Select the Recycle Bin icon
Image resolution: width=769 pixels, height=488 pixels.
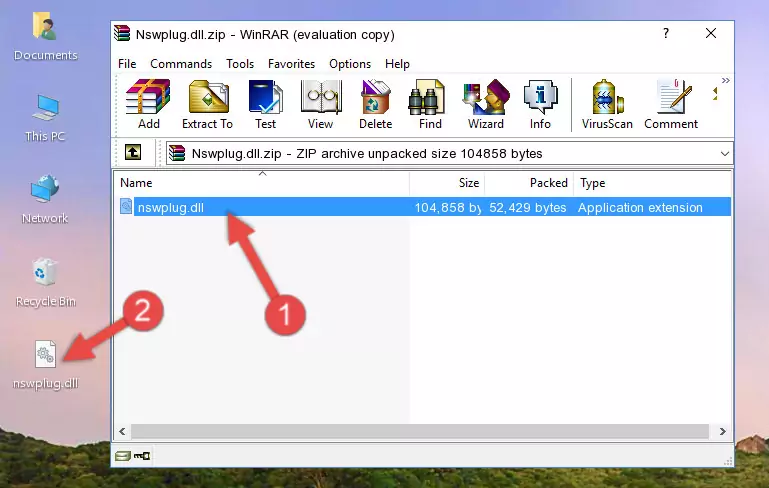pos(45,283)
